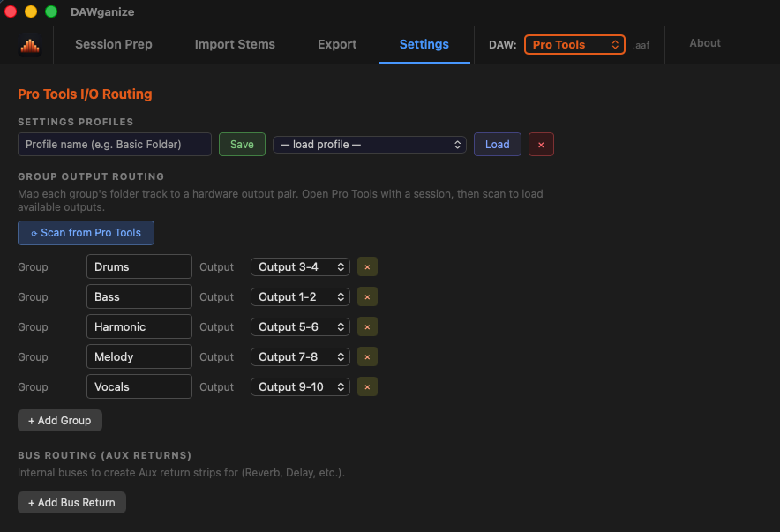
Task: Click the DAWganize waveform logo icon
Action: point(27,44)
